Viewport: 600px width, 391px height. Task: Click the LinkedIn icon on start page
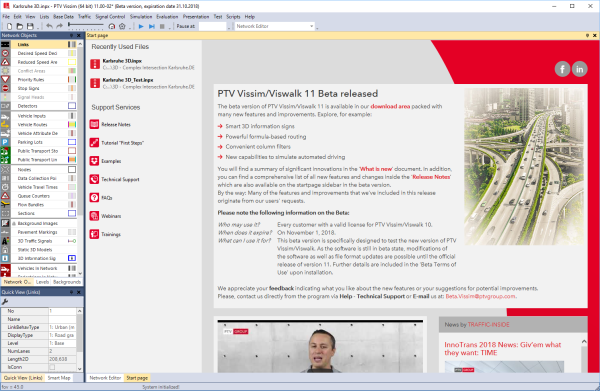579,69
